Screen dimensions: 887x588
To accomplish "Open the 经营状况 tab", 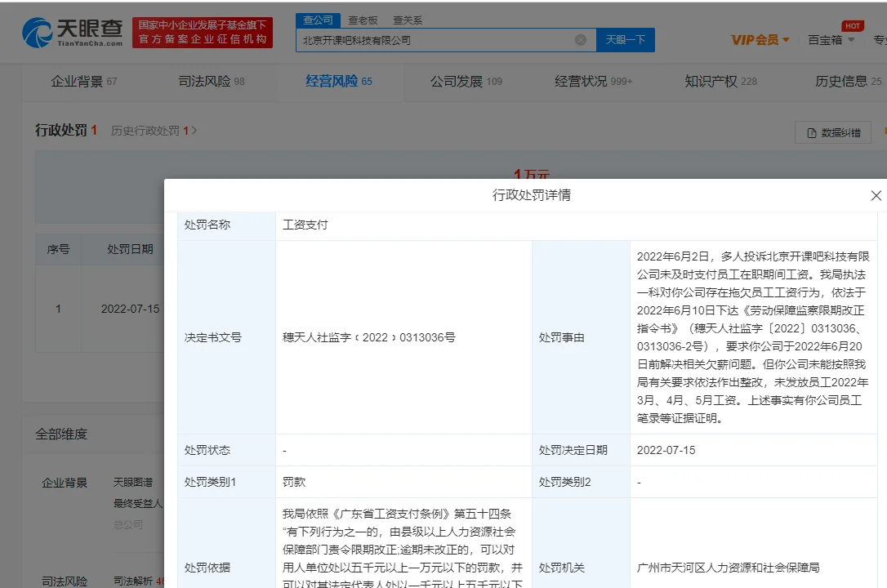I will pyautogui.click(x=594, y=82).
